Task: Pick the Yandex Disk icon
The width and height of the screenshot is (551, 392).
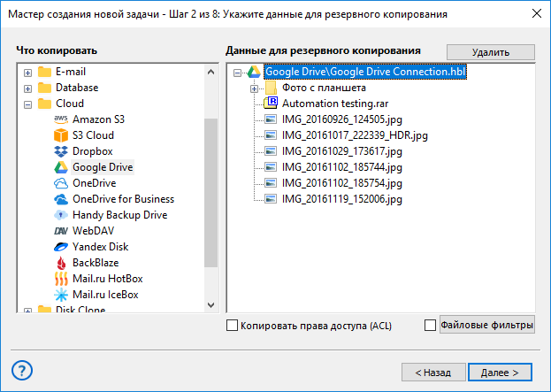Action: tap(61, 247)
